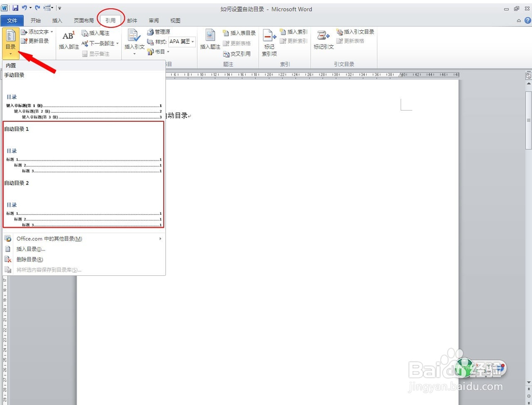
Task: Click the vertical scrollbar up arrow
Action: click(x=529, y=83)
